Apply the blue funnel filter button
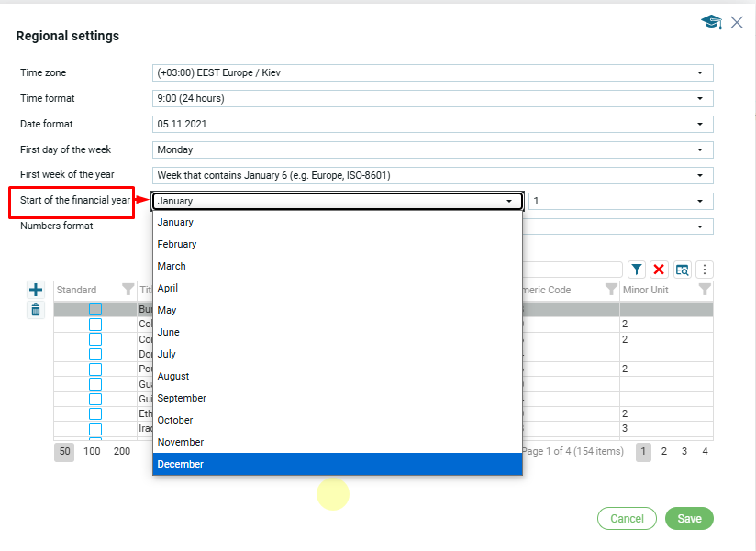Image resolution: width=756 pixels, height=551 pixels. tap(637, 270)
